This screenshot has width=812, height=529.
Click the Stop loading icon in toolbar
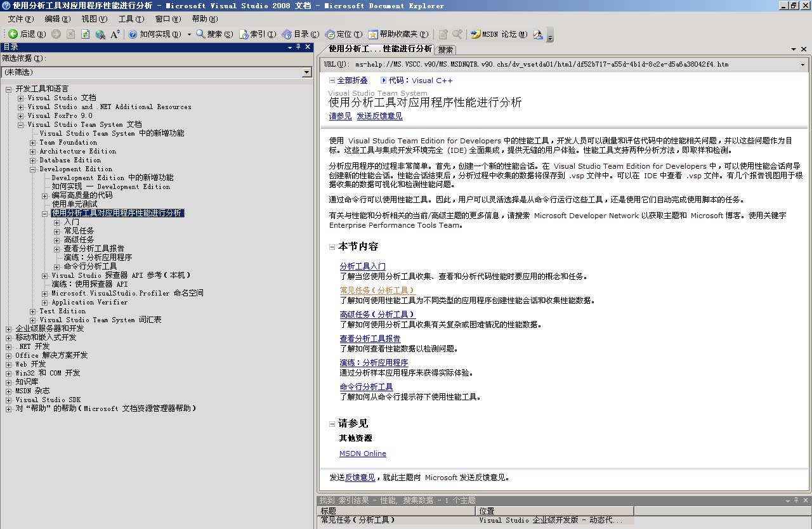[x=70, y=34]
